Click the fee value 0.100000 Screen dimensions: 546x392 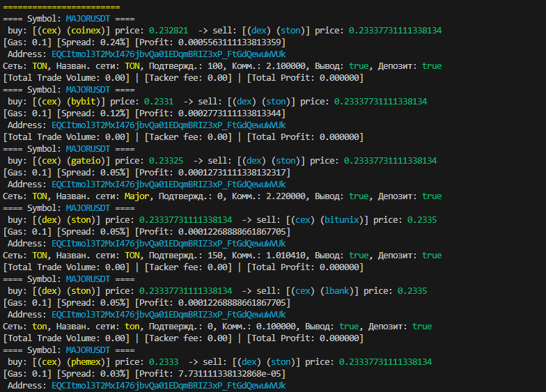click(x=276, y=327)
